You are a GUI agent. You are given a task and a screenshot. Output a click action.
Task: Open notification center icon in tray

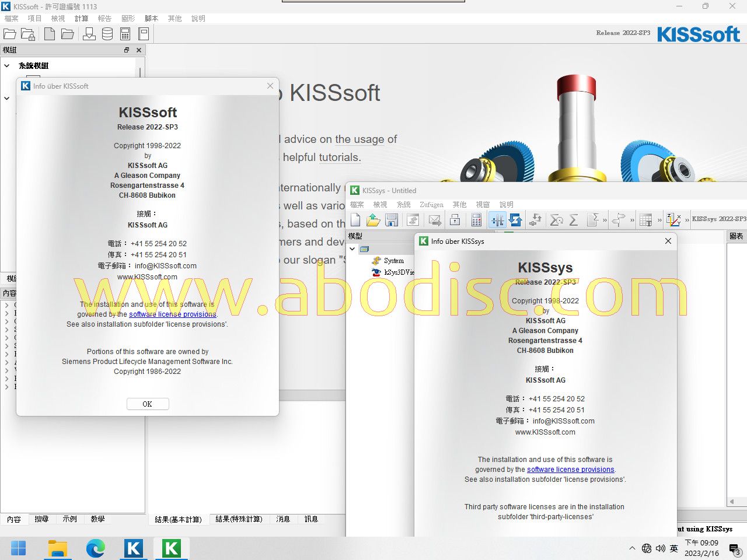point(735,548)
